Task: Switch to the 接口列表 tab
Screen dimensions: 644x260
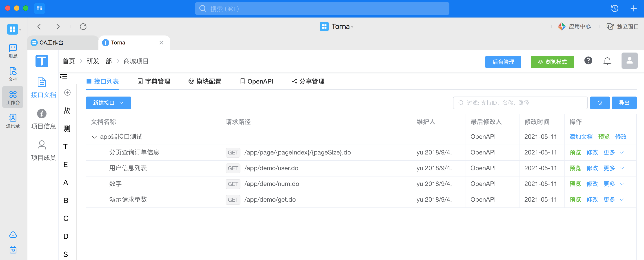Action: [102, 82]
